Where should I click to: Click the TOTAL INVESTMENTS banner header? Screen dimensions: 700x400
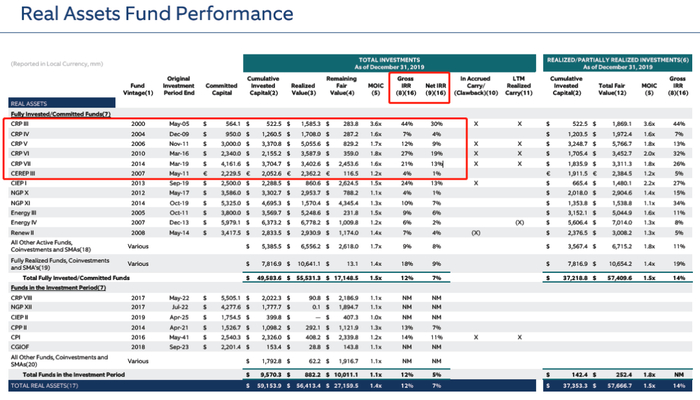pos(389,63)
